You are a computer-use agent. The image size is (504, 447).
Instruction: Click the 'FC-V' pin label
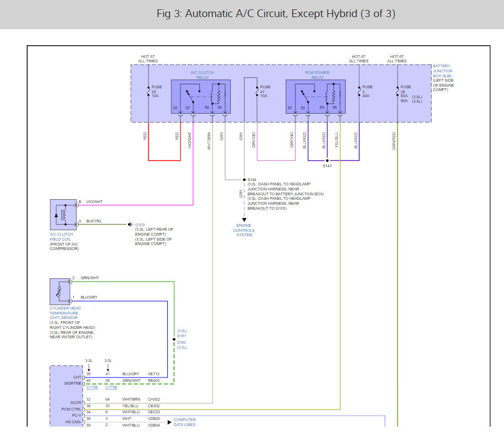(x=77, y=415)
